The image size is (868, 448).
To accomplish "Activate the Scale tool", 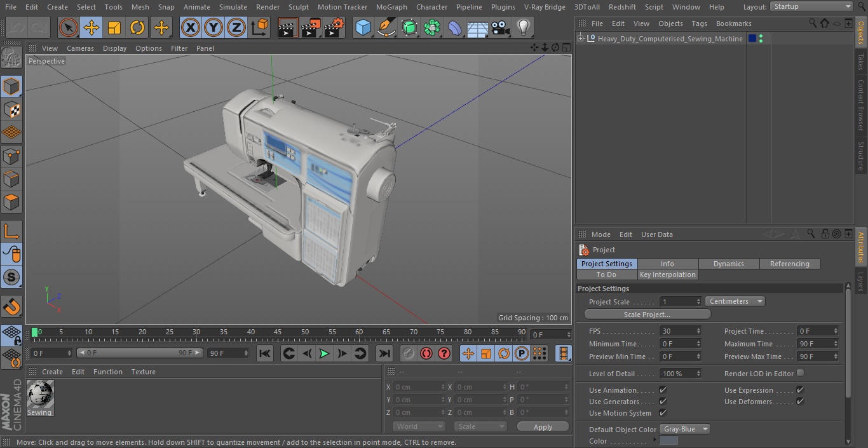I will 114,27.
